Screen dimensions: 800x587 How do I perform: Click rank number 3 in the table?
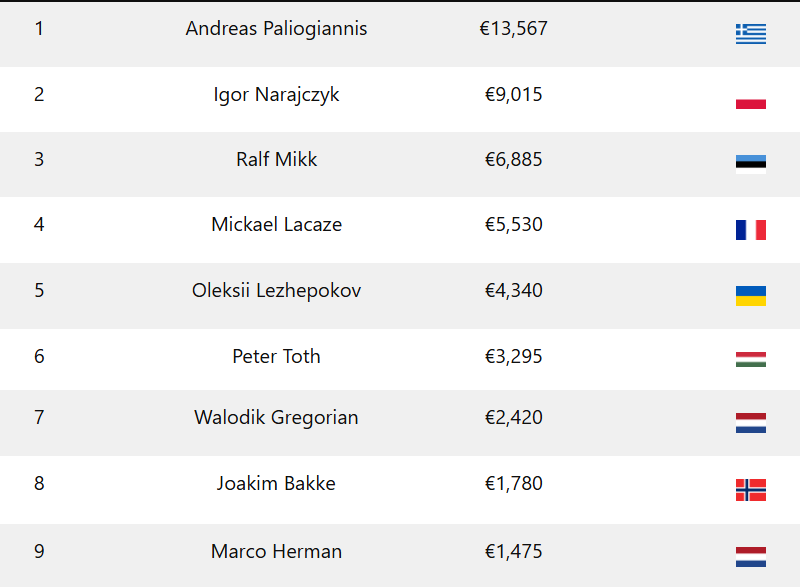coord(39,160)
